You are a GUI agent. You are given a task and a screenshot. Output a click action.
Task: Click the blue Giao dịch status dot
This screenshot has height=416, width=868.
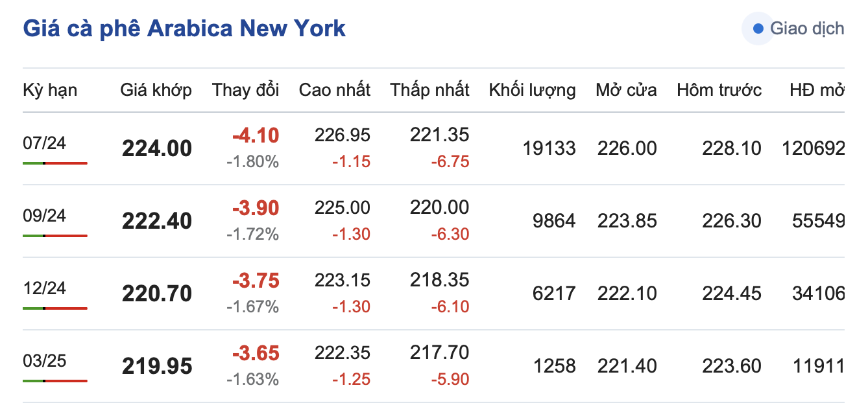pyautogui.click(x=758, y=29)
